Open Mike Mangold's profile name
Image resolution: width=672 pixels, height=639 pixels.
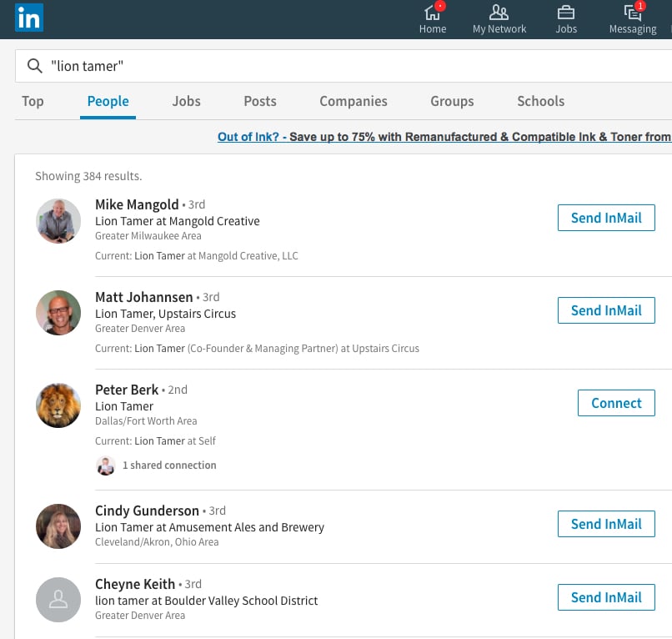coord(137,204)
